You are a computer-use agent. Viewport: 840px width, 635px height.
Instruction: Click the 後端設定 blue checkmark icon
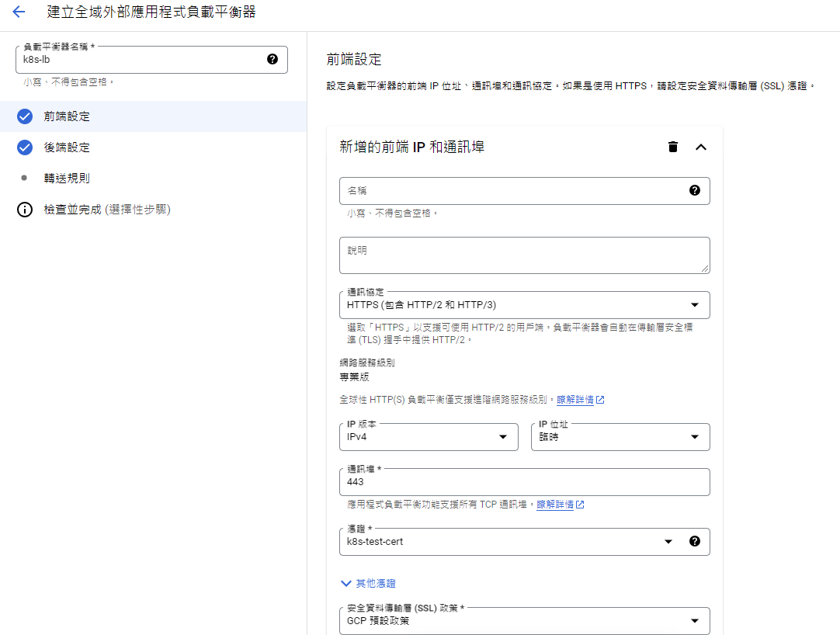25,147
